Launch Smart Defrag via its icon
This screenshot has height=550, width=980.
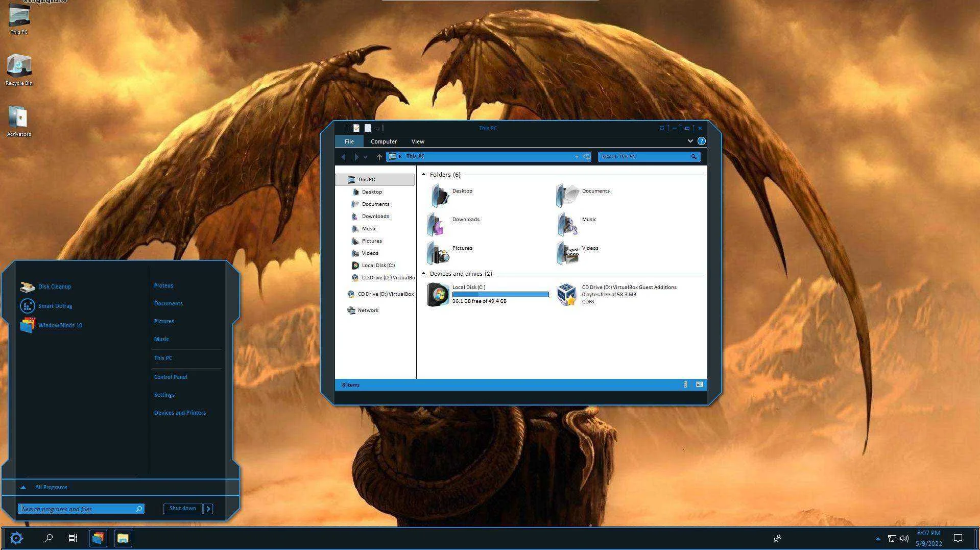tap(27, 306)
